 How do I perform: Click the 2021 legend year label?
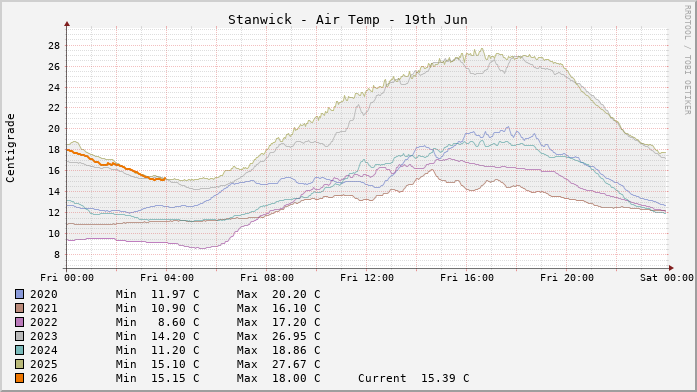point(44,308)
